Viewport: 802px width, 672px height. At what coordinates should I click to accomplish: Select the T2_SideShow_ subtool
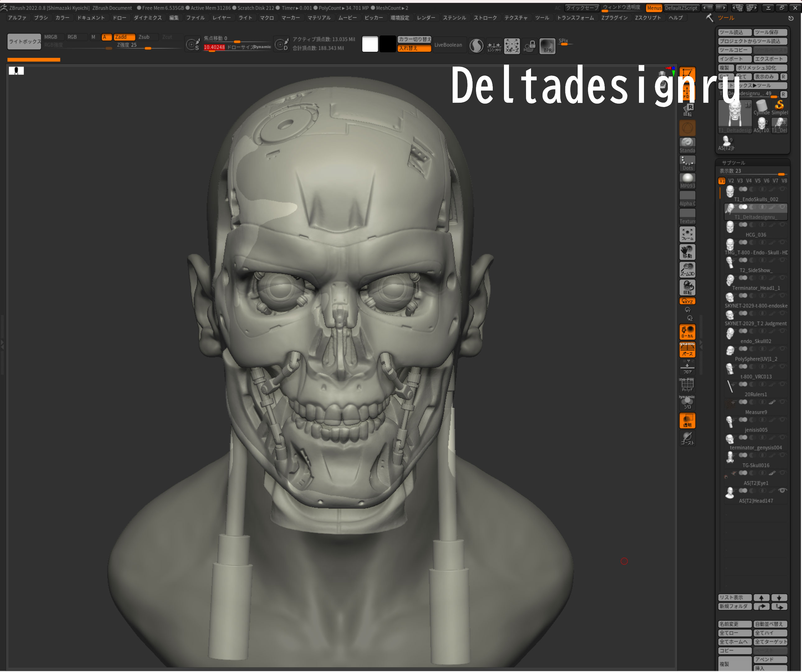pyautogui.click(x=755, y=266)
